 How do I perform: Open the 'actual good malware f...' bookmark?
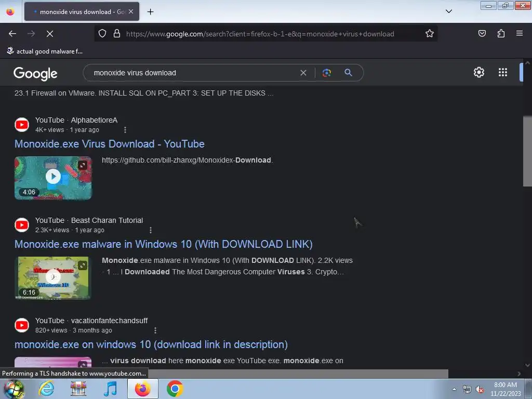(x=45, y=51)
